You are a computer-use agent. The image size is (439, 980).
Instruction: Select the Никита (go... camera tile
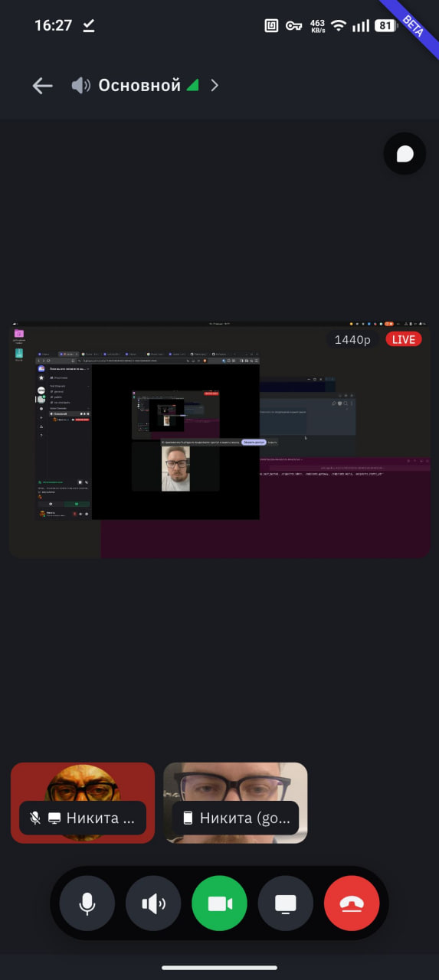point(235,802)
